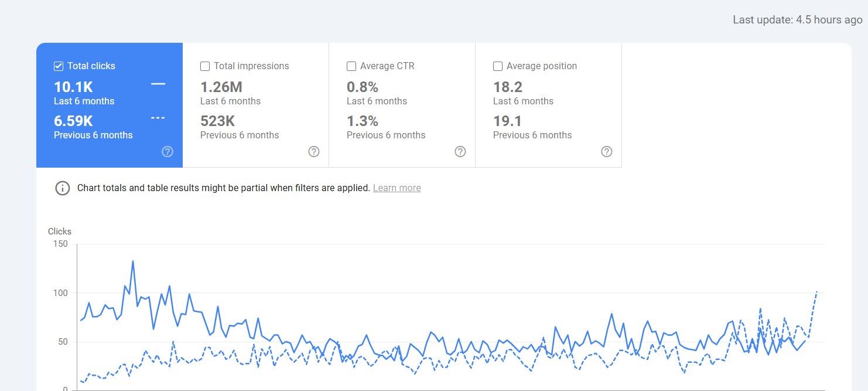Click solid line legend marker beside 10.1K

[158, 84]
